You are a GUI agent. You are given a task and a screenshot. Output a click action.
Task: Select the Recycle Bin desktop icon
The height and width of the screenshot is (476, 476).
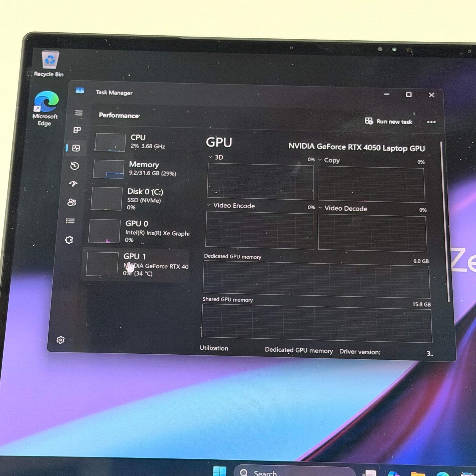pyautogui.click(x=49, y=64)
